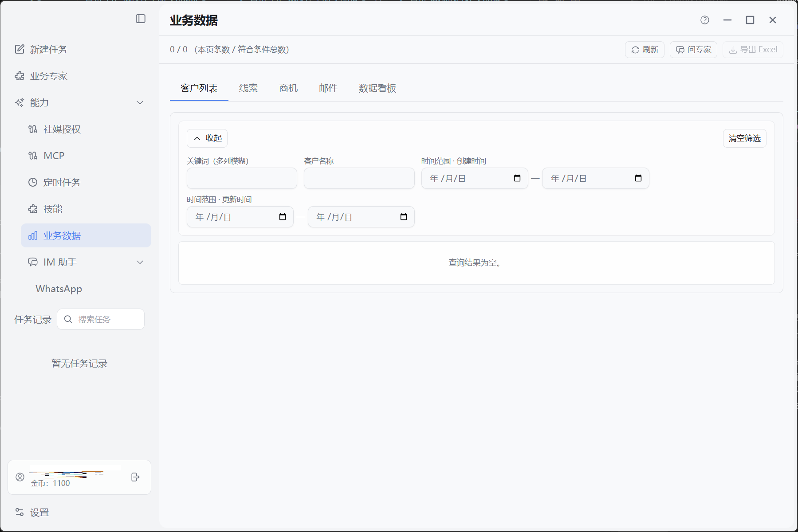Click the 0 / 0 count text

(178, 49)
